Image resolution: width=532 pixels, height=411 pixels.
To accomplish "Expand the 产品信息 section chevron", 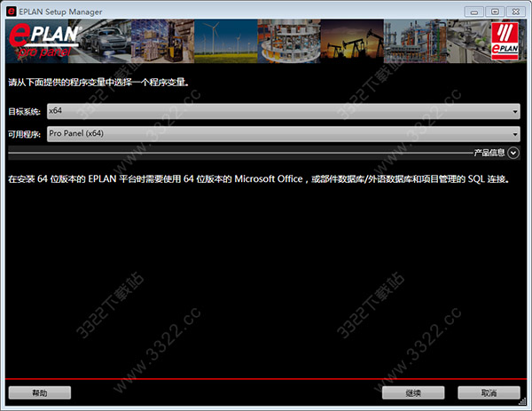I will pyautogui.click(x=513, y=153).
